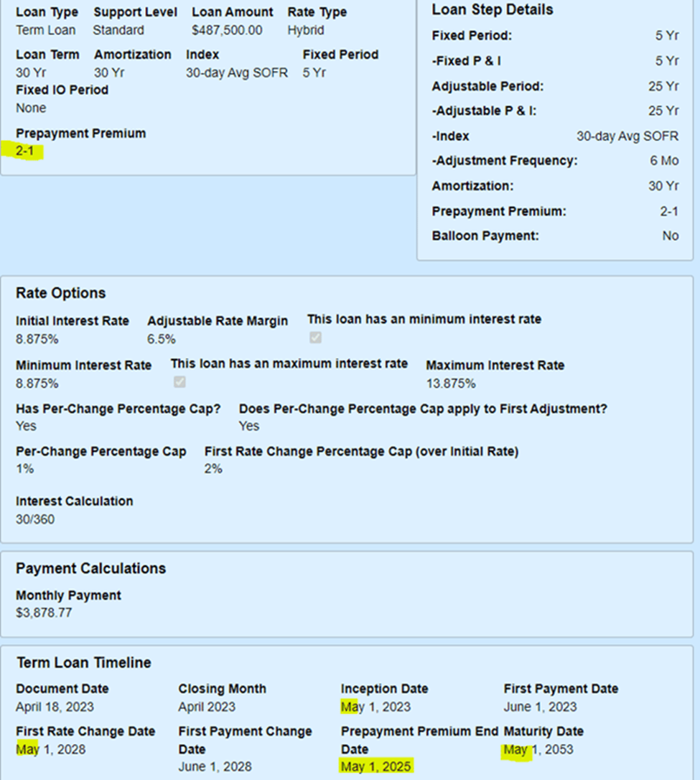
Task: Click the Amortization 30 Yr value in Loan Step Details
Action: [x=663, y=186]
